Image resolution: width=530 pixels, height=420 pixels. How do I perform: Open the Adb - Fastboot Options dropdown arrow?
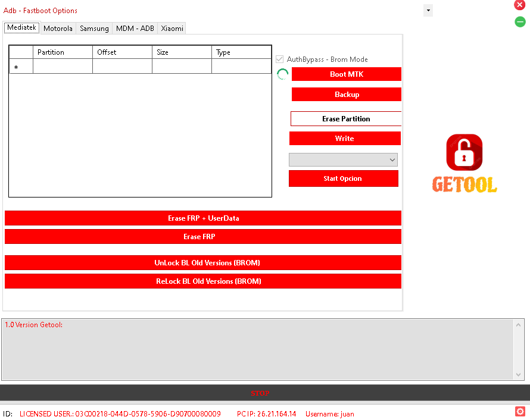click(428, 11)
